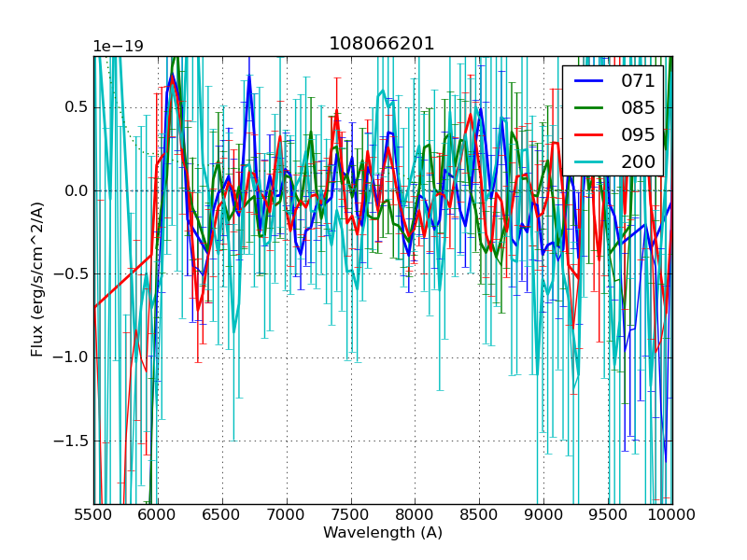Select the 071 legend label

tap(638, 81)
